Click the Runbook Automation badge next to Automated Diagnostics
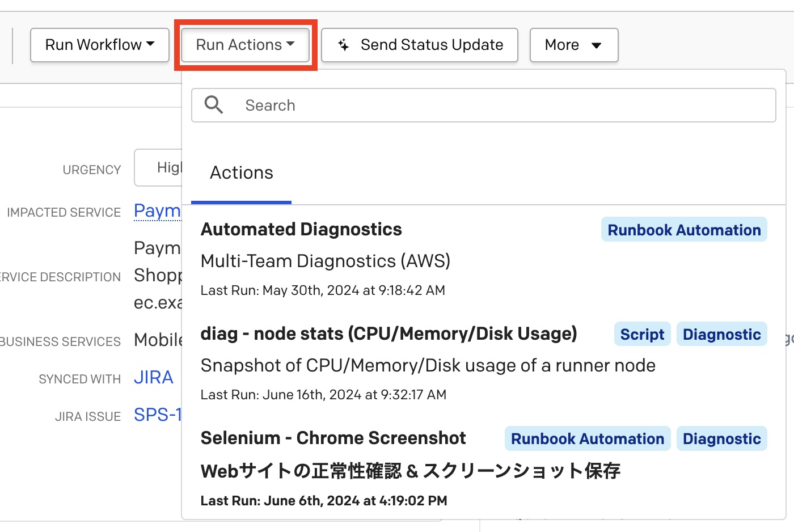Screen dimensions: 794x532 tap(684, 229)
